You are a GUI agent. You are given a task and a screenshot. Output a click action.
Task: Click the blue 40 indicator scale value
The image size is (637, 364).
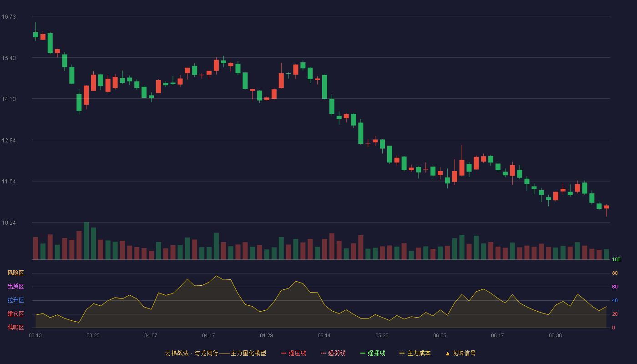(615, 300)
